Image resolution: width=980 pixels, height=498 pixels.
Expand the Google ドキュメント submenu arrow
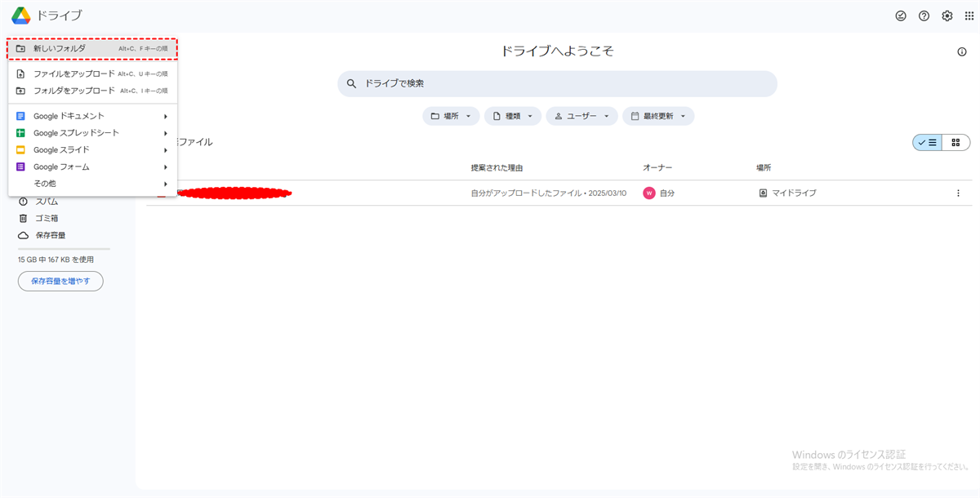click(165, 116)
